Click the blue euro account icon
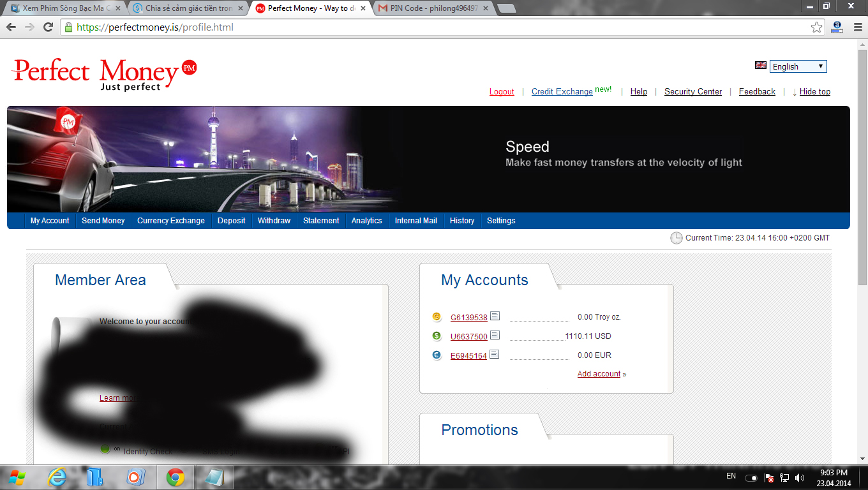Image resolution: width=868 pixels, height=490 pixels. click(x=437, y=355)
